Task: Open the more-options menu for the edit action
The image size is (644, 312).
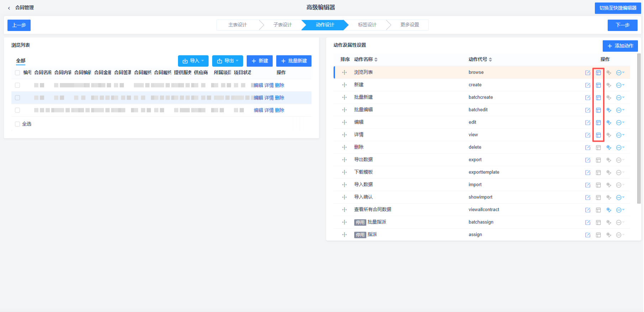Action: point(620,123)
